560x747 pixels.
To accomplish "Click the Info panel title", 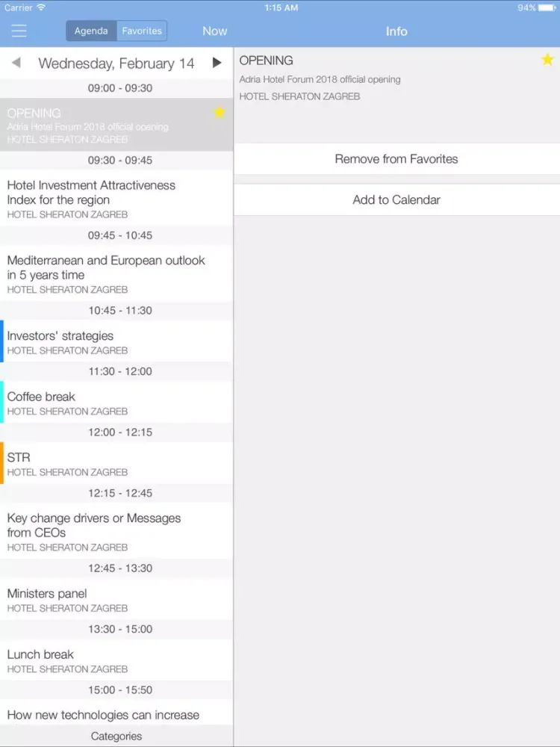I will pyautogui.click(x=396, y=31).
